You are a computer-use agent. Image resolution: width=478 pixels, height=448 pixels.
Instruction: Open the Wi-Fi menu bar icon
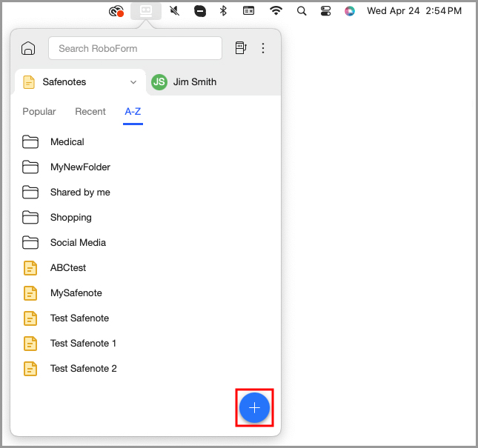click(276, 11)
